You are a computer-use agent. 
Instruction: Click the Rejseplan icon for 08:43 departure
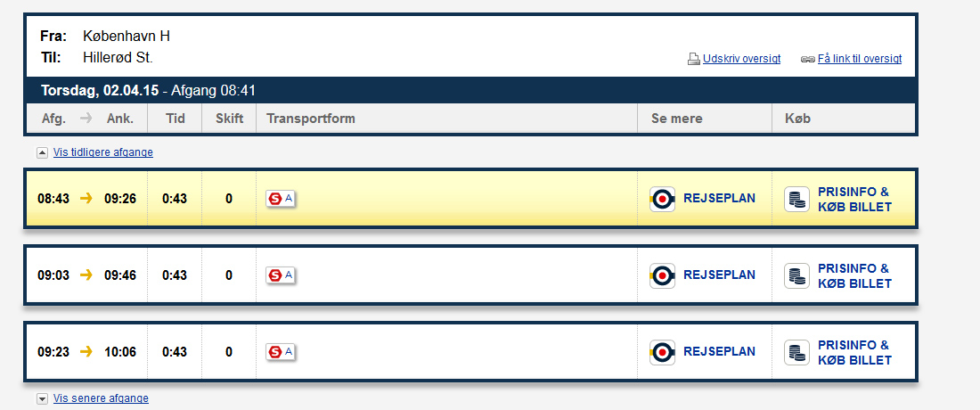(x=663, y=199)
